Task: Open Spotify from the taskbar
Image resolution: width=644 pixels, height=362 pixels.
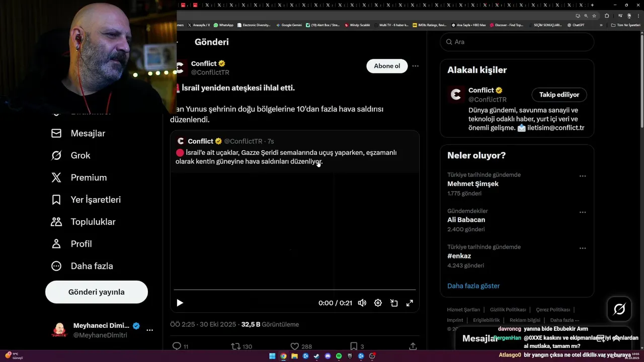Action: tap(339, 356)
